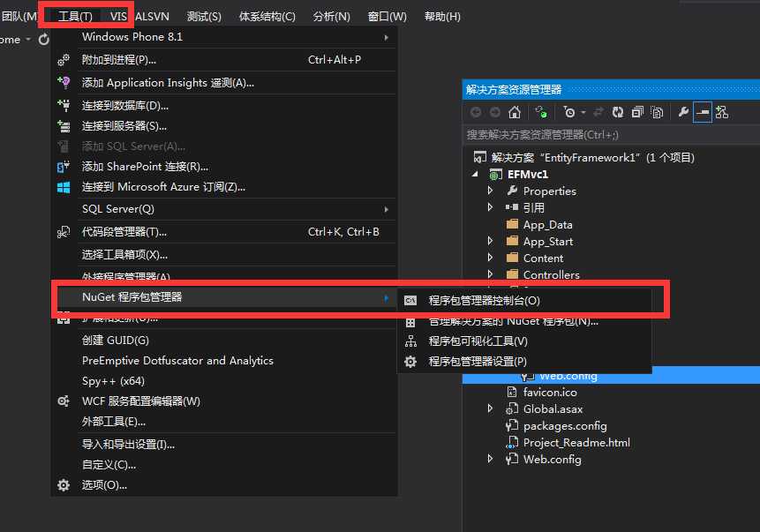Expand the Global.asax node

coord(490,408)
